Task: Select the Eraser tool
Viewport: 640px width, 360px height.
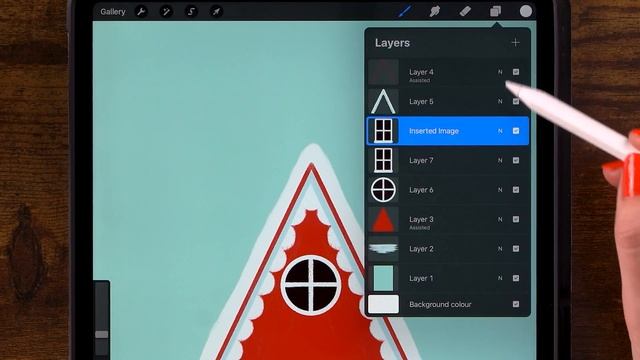Action: point(465,11)
